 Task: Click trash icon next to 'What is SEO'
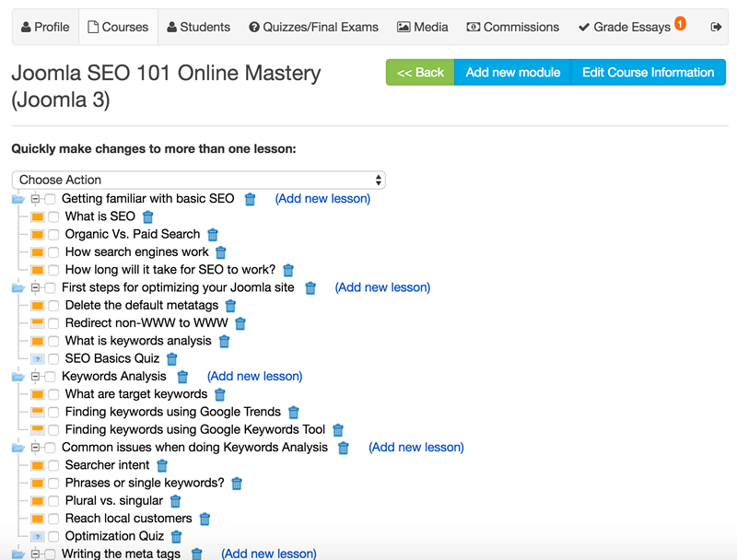[x=147, y=217]
